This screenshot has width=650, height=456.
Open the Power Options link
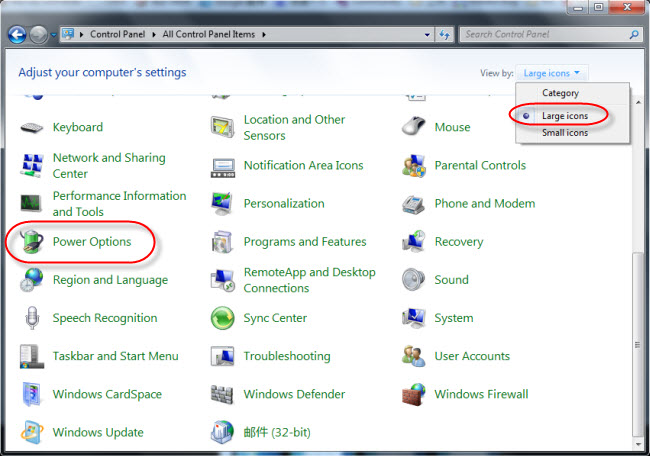[92, 242]
